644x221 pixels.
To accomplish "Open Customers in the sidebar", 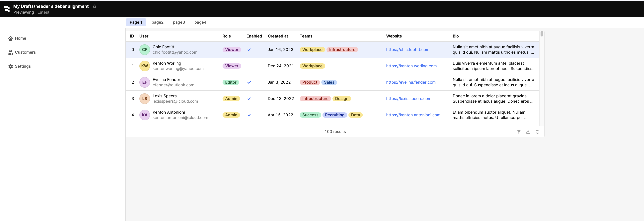I will pos(25,52).
